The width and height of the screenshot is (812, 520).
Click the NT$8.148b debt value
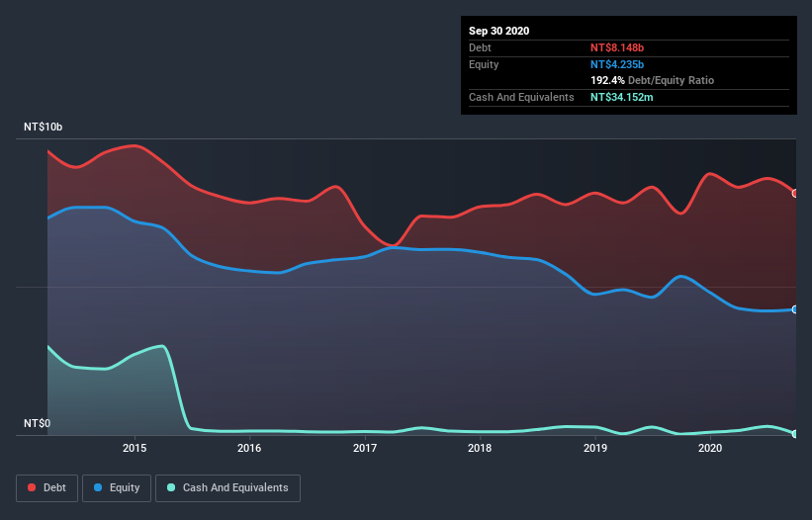click(617, 47)
